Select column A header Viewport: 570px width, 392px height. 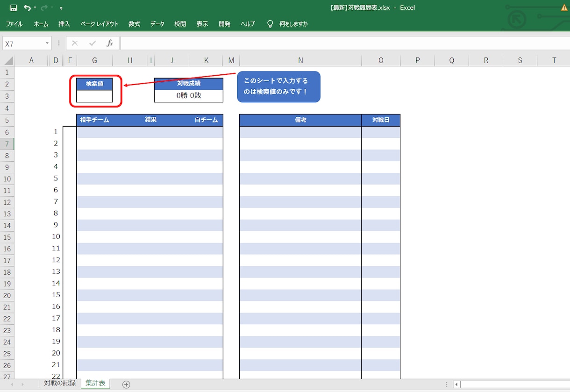31,60
